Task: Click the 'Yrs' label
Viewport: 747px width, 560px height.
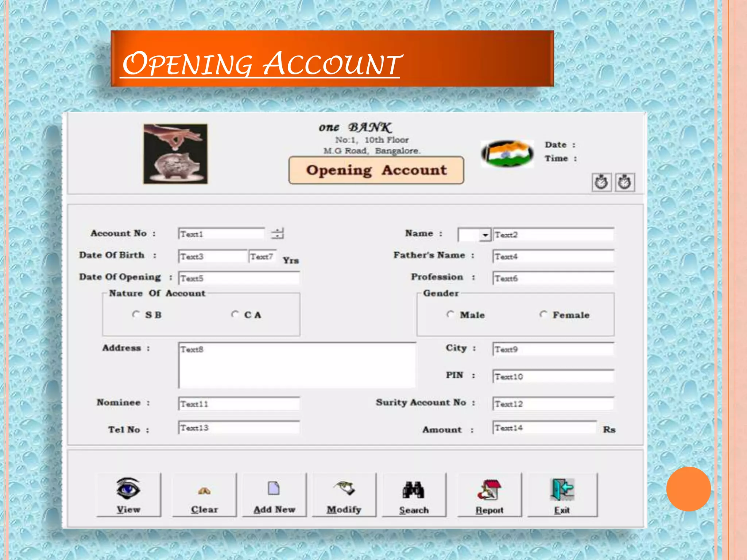Action: [x=291, y=260]
